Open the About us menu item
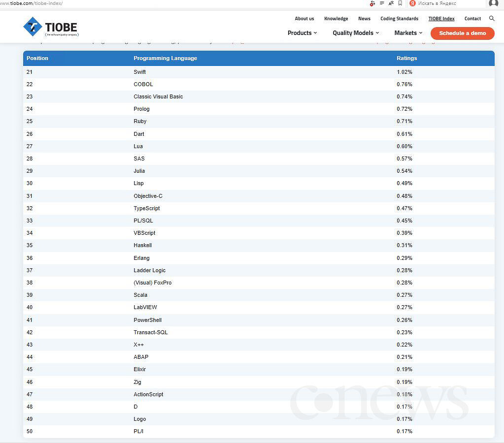The image size is (504, 443). (304, 19)
